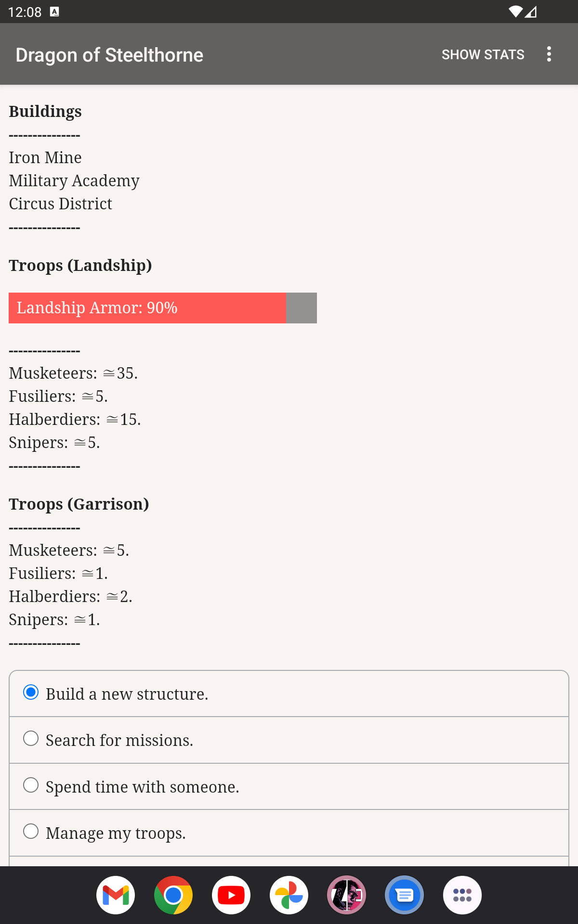578x924 pixels.
Task: Tap the SHOW STATS button
Action: click(x=483, y=54)
